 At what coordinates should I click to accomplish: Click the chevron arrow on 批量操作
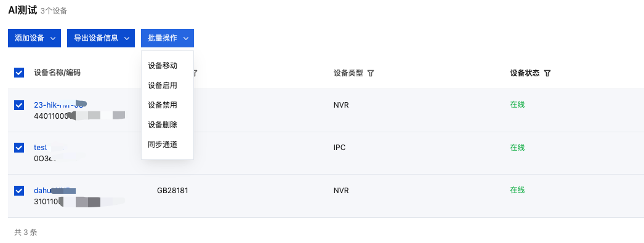pyautogui.click(x=186, y=38)
